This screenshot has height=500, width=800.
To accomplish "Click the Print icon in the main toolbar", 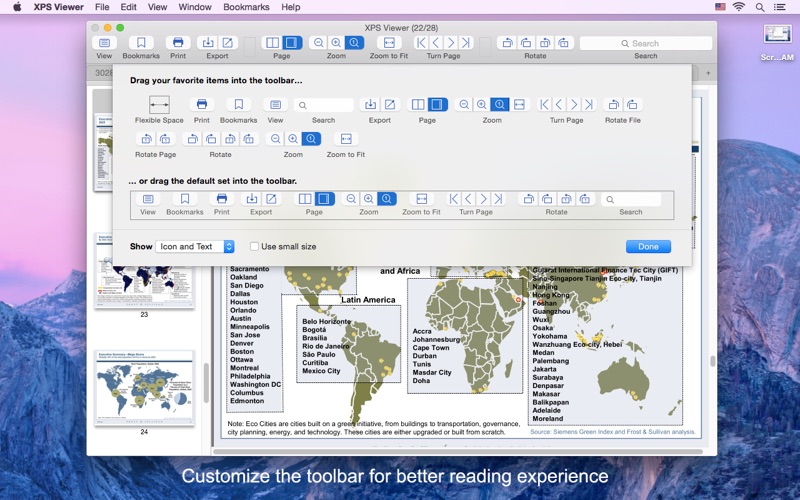I will click(x=178, y=43).
